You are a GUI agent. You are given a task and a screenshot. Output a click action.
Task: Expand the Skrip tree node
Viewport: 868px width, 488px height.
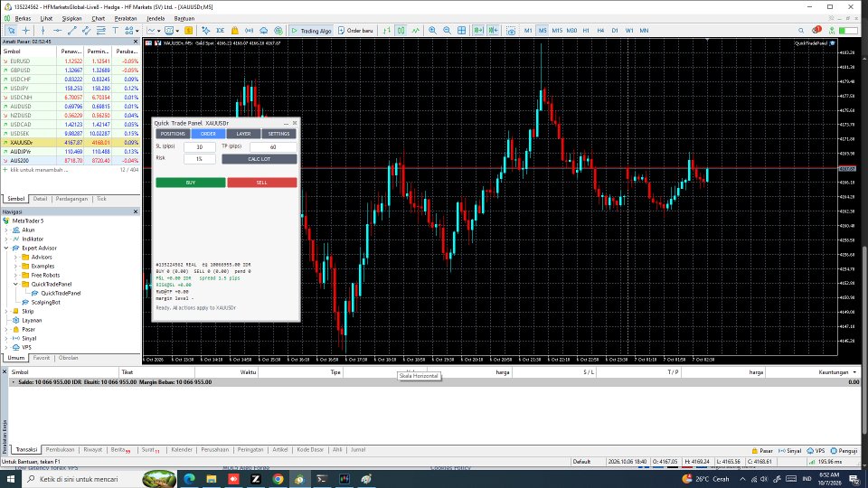point(6,311)
